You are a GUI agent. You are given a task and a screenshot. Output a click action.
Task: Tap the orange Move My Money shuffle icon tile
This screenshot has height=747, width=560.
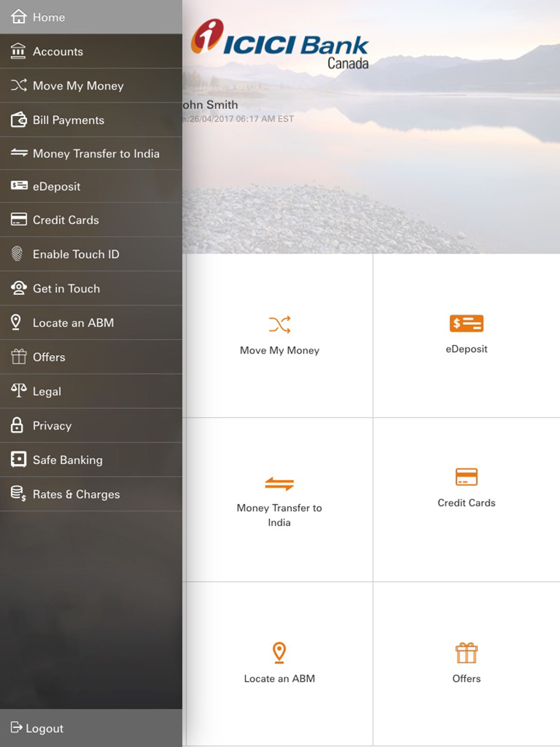click(279, 325)
